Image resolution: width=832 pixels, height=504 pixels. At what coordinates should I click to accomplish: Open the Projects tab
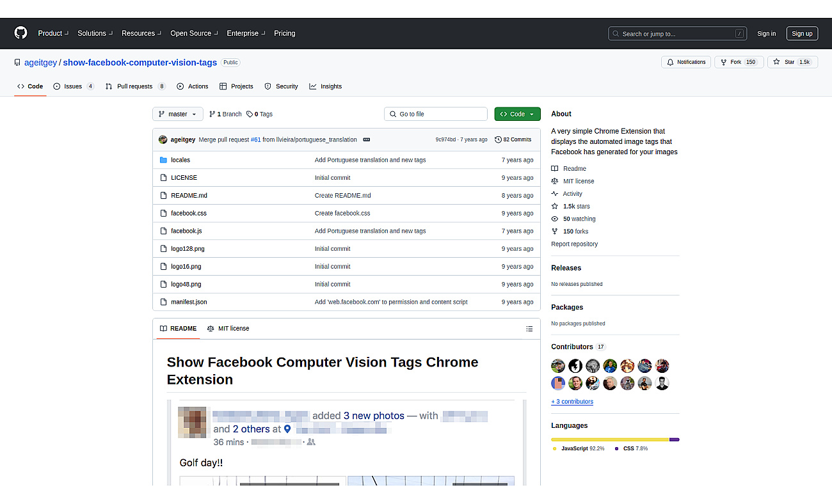coord(236,86)
